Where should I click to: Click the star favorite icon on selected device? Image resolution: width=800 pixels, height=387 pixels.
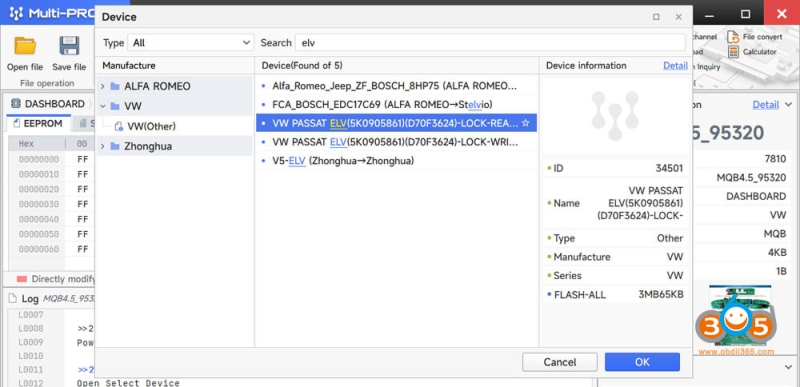[x=526, y=123]
